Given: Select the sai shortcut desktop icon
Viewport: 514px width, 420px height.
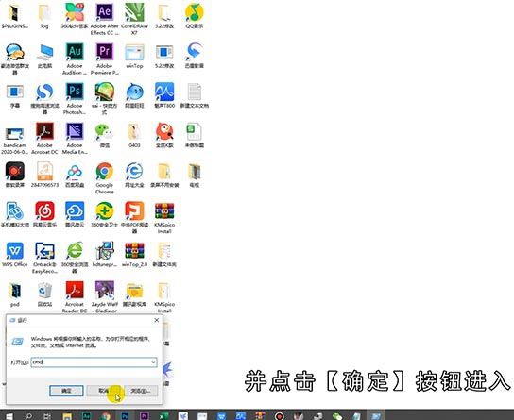Looking at the screenshot, I should (x=104, y=98).
